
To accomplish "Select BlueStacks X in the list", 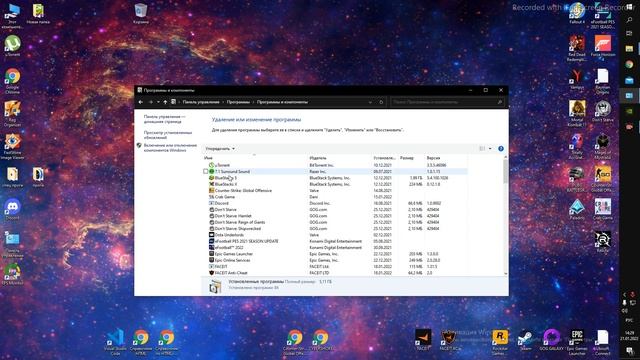I will tap(335, 184).
